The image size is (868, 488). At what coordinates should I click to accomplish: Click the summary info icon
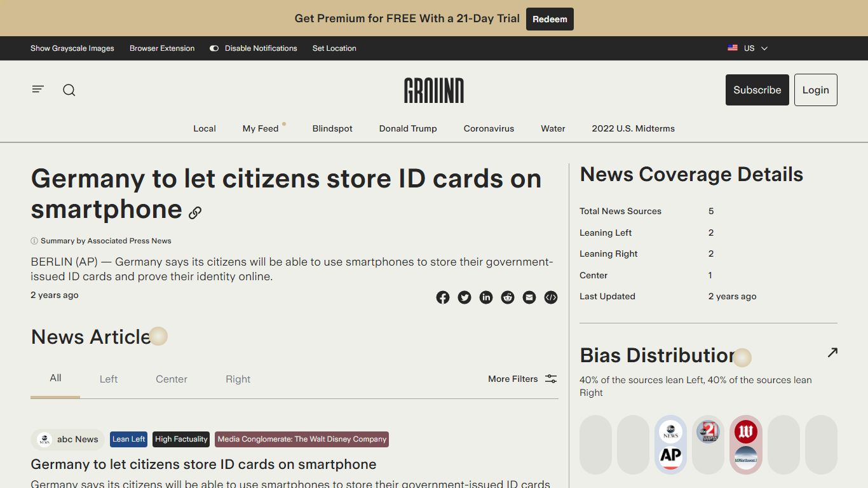coord(34,241)
